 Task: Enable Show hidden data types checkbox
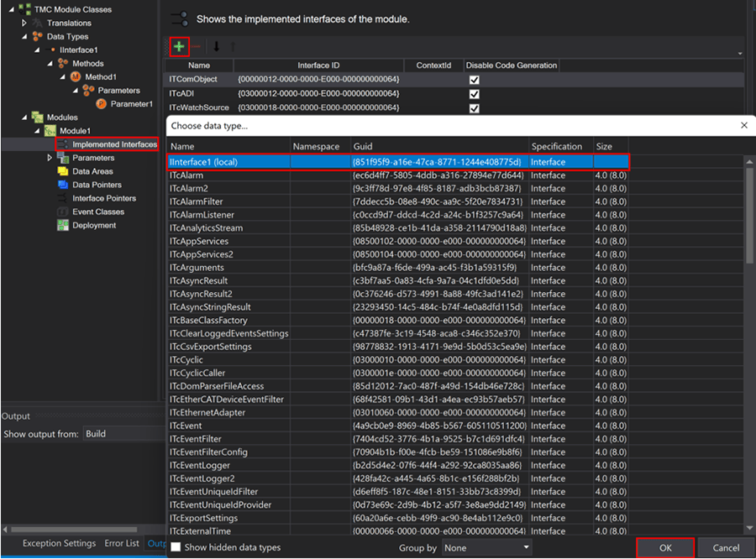point(176,548)
